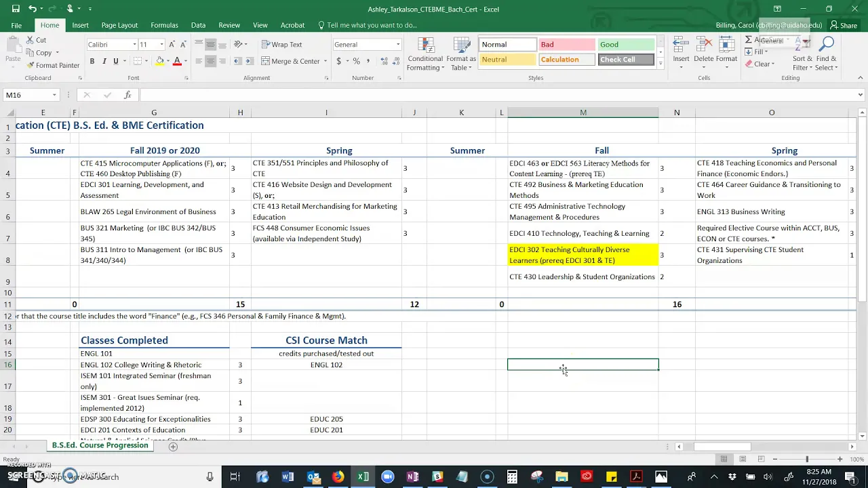Toggle italic formatting
Image resolution: width=868 pixels, height=488 pixels.
tap(104, 62)
